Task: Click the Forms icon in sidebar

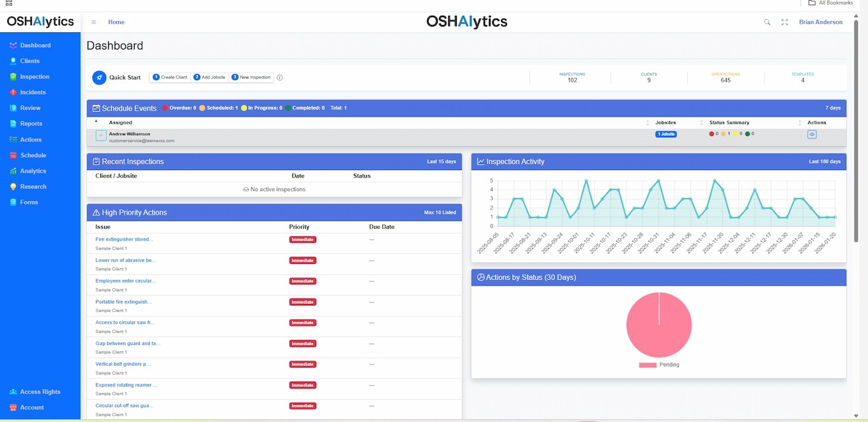Action: tap(13, 202)
